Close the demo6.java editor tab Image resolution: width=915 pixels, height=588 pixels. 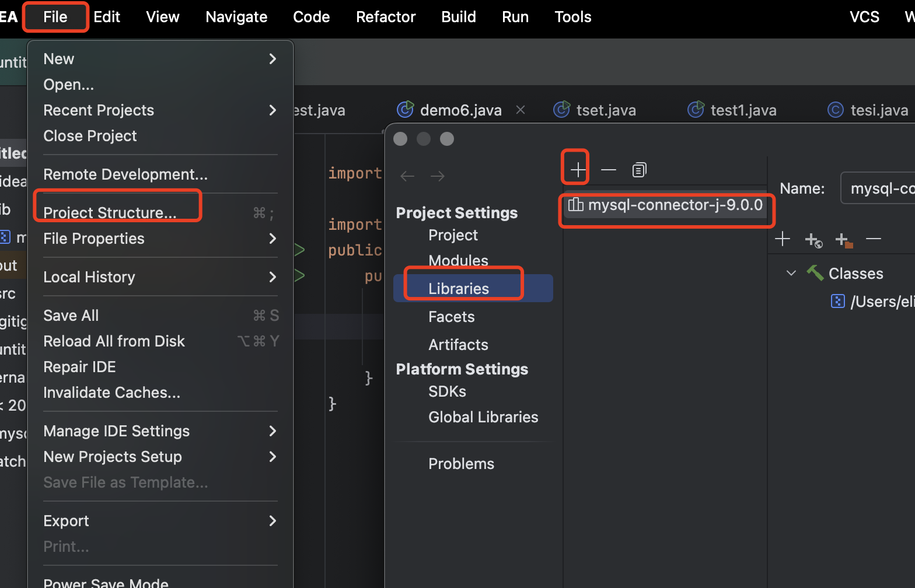521,110
